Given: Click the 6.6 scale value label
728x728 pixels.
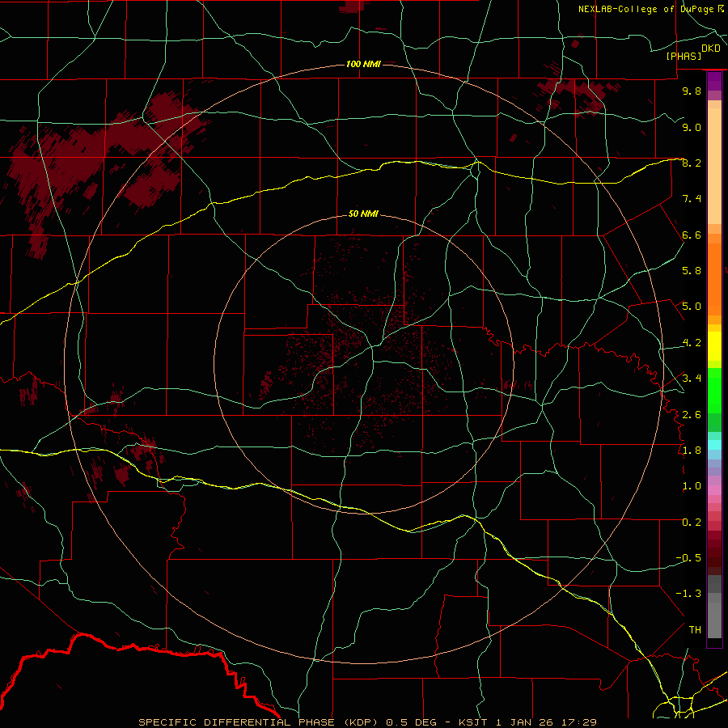Looking at the screenshot, I should pyautogui.click(x=692, y=235).
